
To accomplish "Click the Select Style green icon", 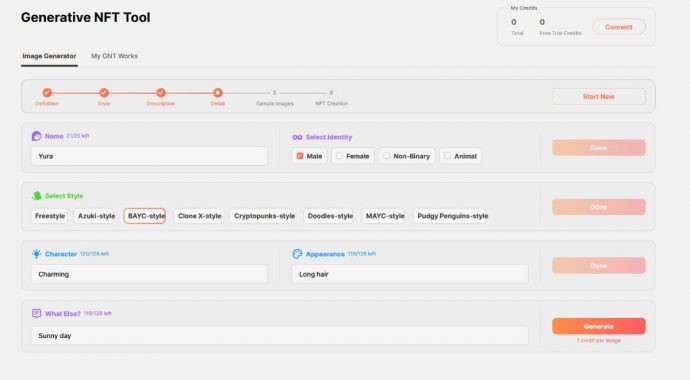I will pyautogui.click(x=37, y=196).
